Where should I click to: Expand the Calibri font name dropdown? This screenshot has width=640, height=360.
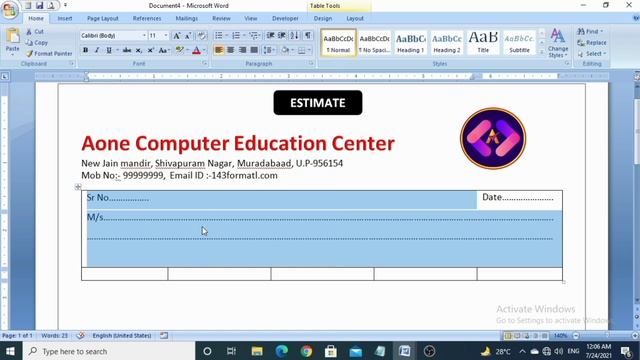tap(144, 36)
